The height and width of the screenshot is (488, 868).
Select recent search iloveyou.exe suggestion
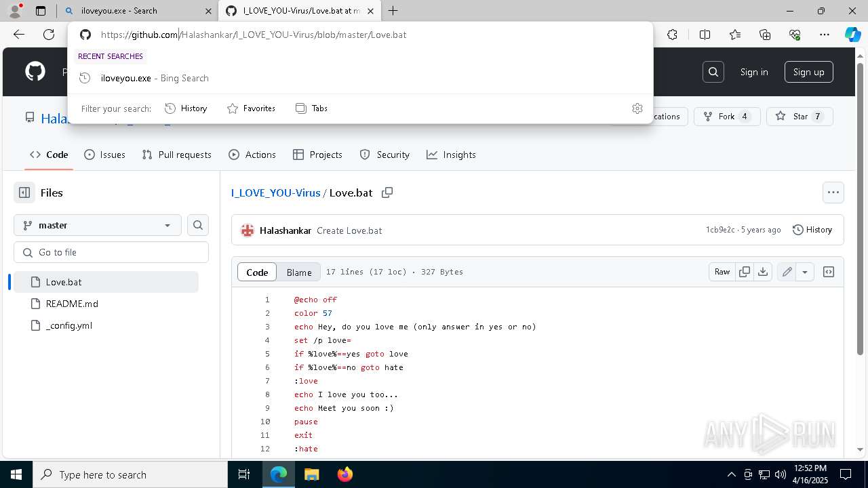coord(360,78)
